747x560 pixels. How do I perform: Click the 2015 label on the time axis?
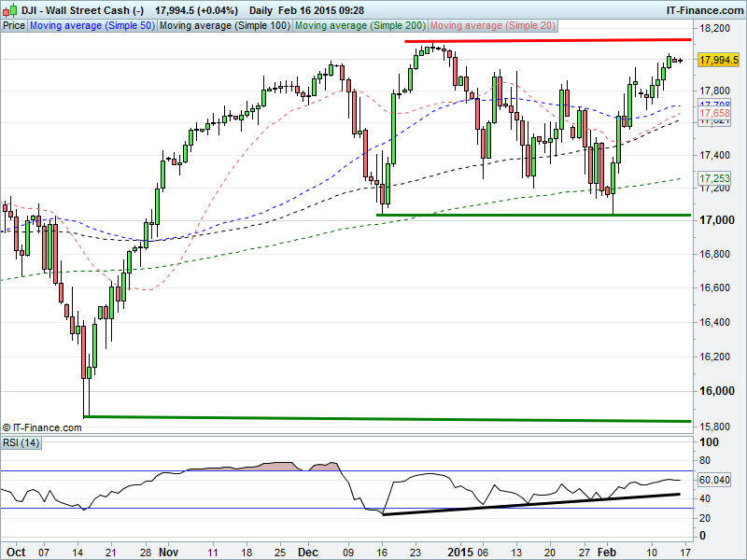coord(456,552)
